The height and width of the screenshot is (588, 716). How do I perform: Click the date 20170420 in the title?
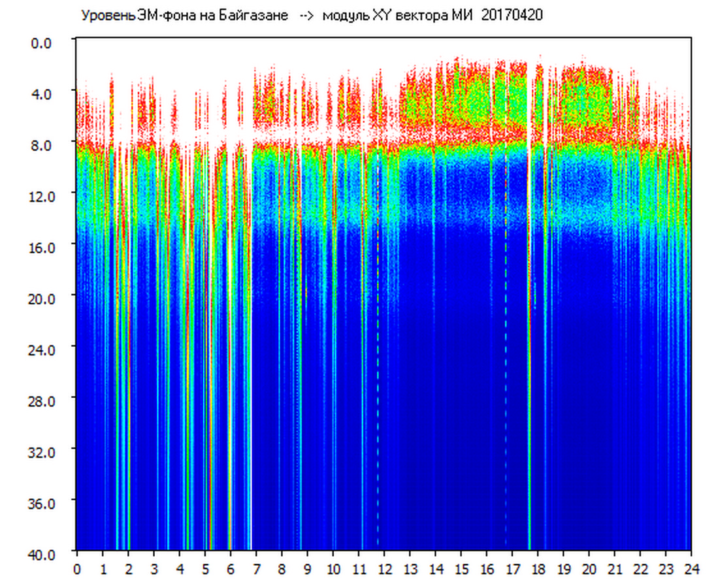click(512, 16)
